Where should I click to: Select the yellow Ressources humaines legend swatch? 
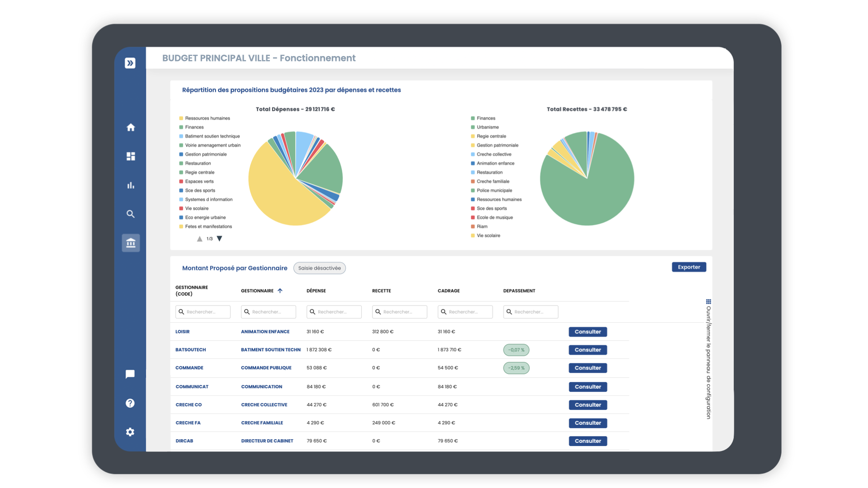(181, 118)
